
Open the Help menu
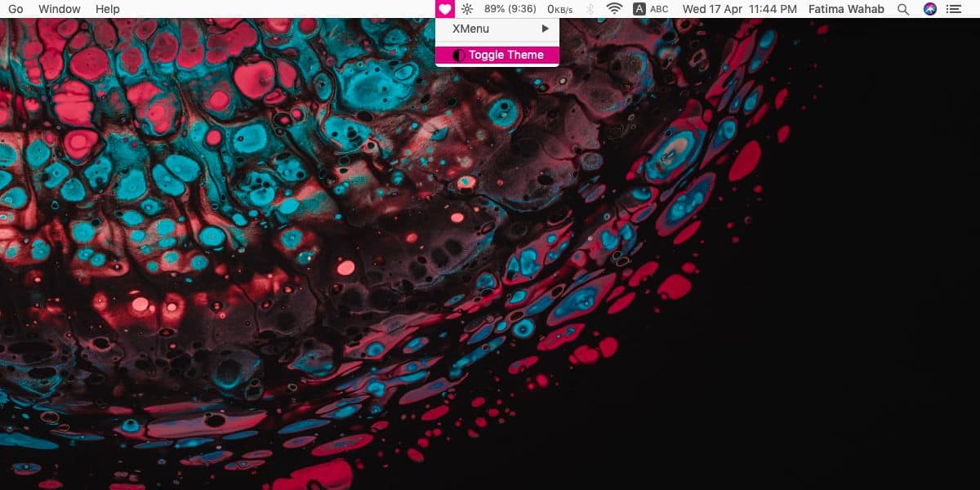coord(107,9)
